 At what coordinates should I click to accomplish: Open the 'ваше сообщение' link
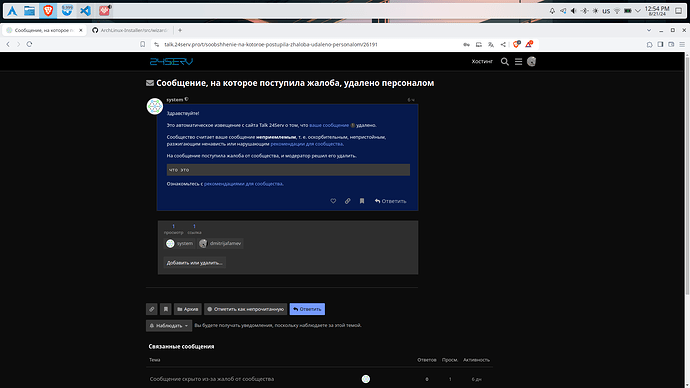coord(329,125)
